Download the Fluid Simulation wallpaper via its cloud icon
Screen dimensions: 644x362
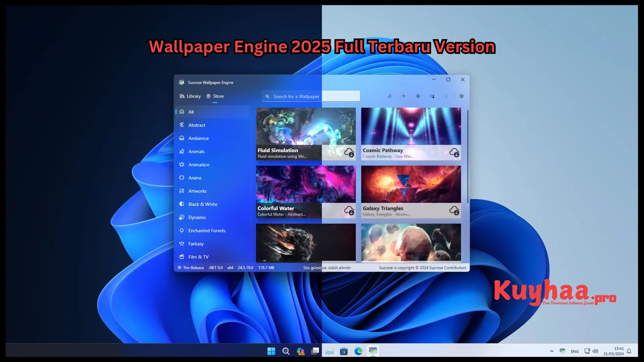(x=350, y=154)
